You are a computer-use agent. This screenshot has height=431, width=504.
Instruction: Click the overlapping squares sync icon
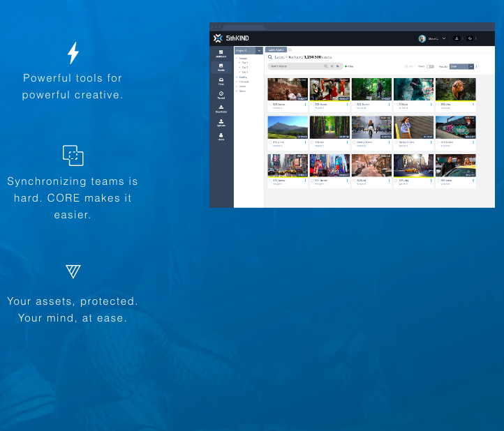(73, 156)
